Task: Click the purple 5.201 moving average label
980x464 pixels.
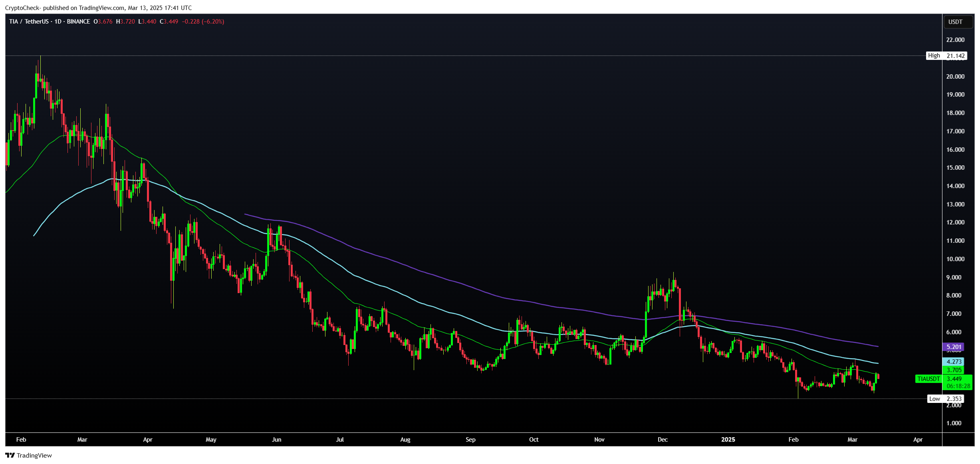Action: coord(953,347)
